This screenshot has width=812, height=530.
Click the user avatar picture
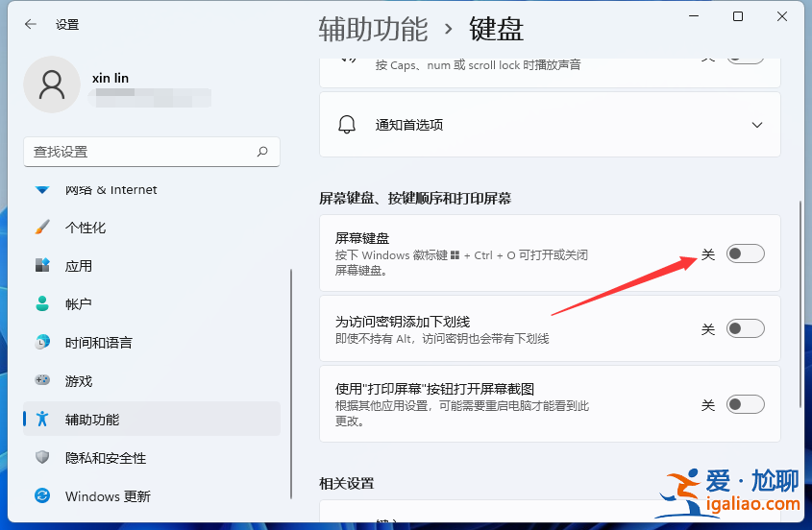point(52,84)
